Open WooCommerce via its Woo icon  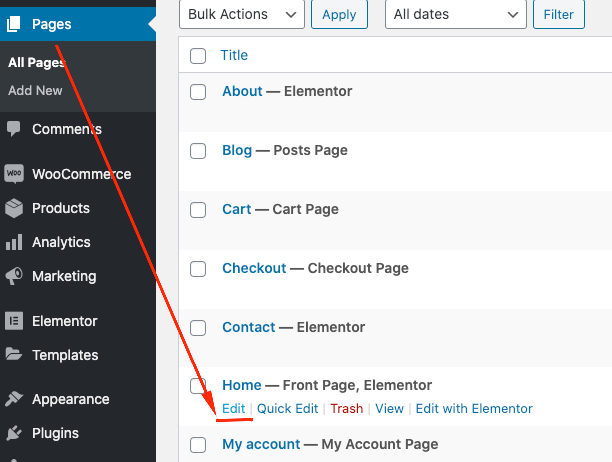click(x=14, y=174)
